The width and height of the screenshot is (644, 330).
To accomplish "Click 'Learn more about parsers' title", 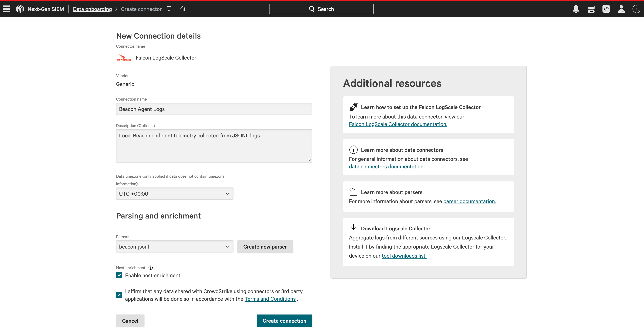I will [x=391, y=192].
